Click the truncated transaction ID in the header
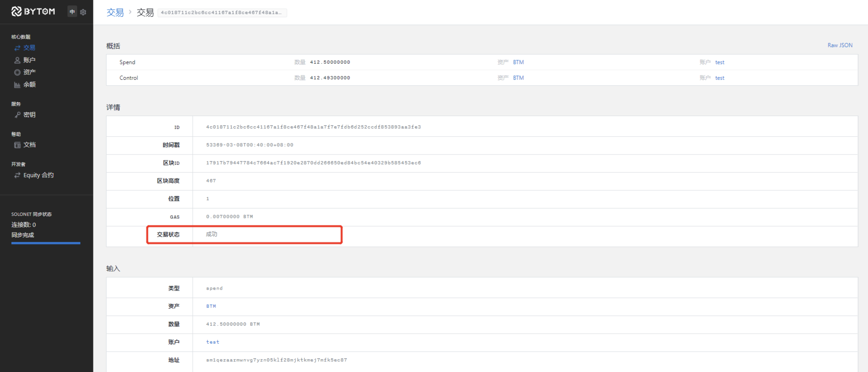Viewport: 868px width, 372px height. [222, 12]
